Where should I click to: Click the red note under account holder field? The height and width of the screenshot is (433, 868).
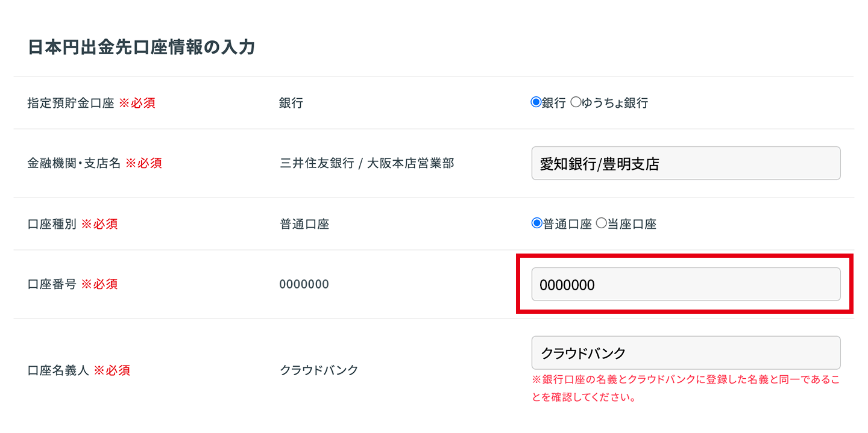click(x=685, y=389)
